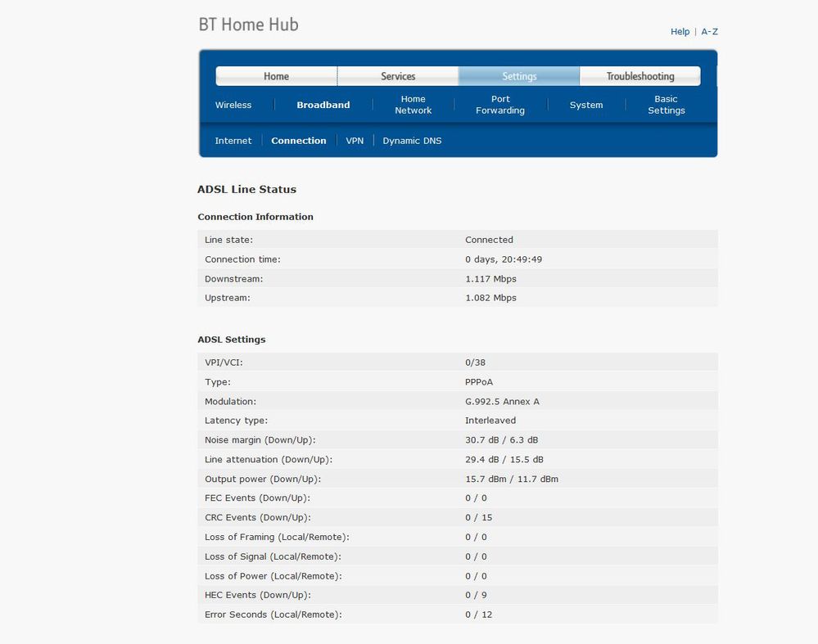Click output power value 15.7 dBm / 11.7 dBm
Image resolution: width=818 pixels, height=644 pixels.
[512, 479]
